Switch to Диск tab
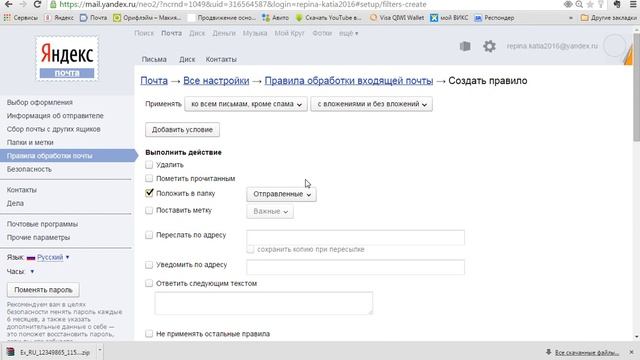 coord(187,59)
